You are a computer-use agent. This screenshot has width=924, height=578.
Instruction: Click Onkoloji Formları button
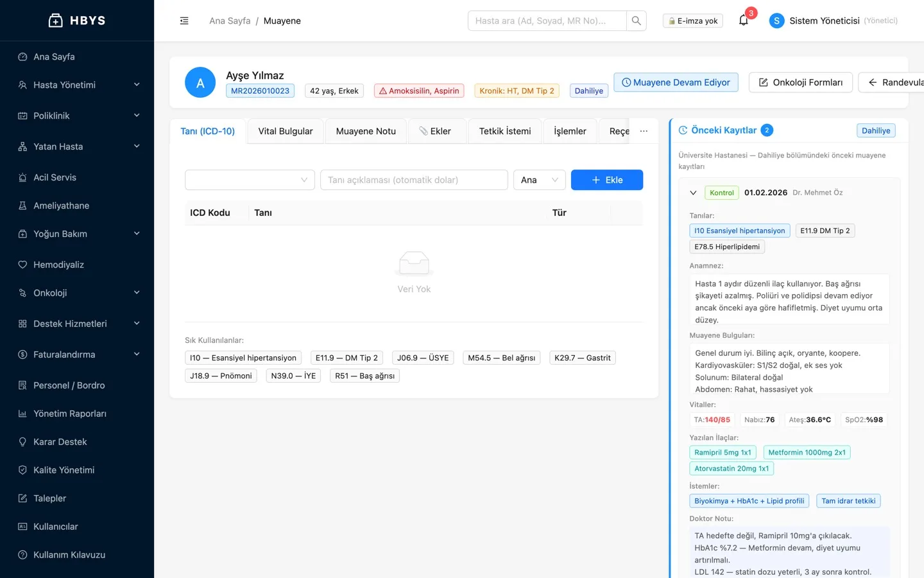click(x=801, y=82)
